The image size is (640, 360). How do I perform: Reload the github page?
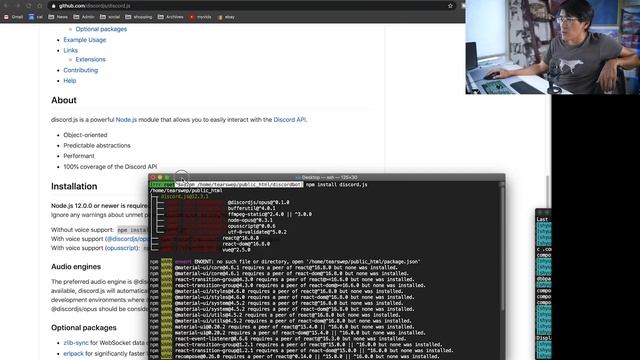(29, 6)
